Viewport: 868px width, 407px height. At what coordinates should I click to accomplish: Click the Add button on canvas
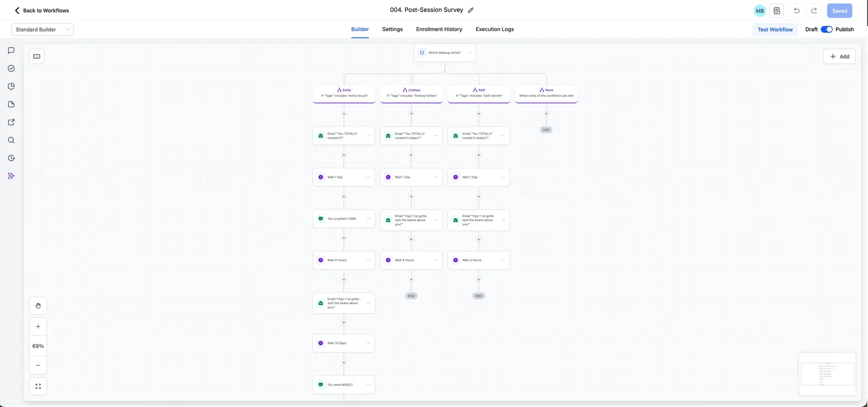[839, 56]
